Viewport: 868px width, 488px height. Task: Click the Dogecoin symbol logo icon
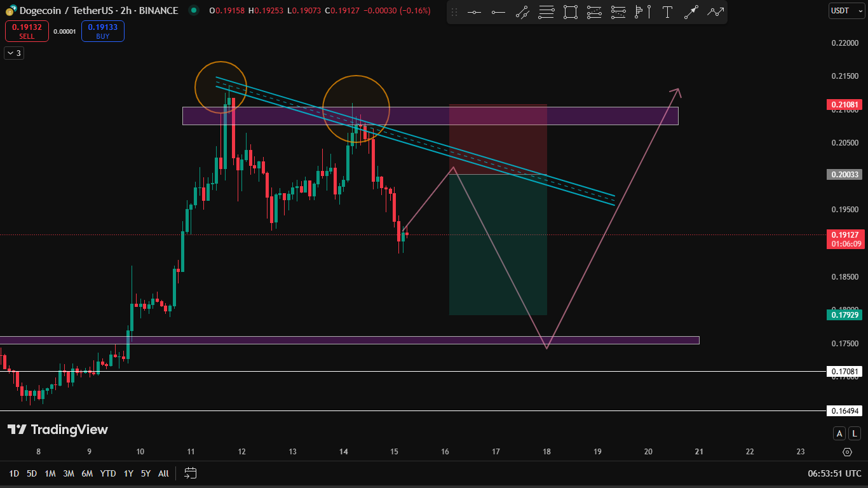[x=10, y=11]
